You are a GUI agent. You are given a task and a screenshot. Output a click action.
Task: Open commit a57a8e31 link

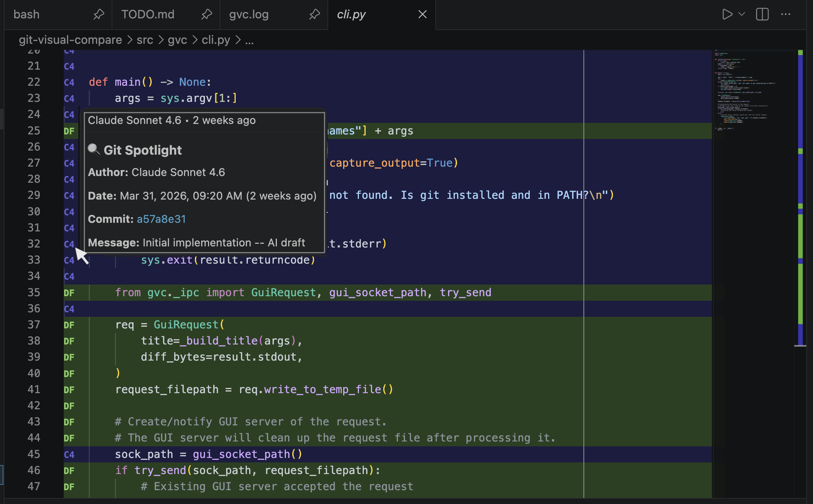tap(161, 219)
